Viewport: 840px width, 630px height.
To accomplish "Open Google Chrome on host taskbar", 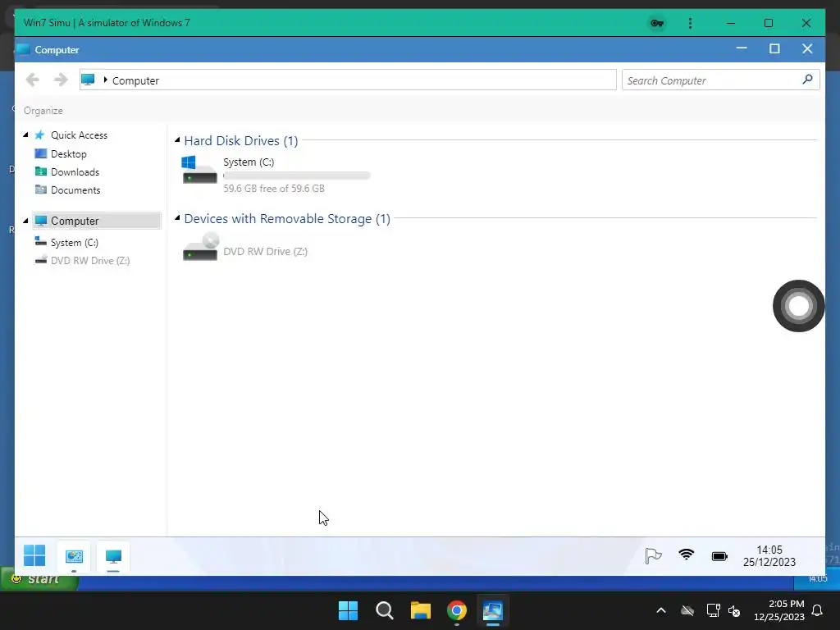I will (456, 610).
